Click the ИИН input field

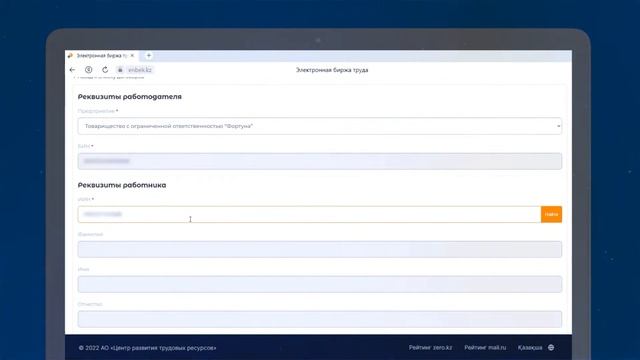[309, 214]
